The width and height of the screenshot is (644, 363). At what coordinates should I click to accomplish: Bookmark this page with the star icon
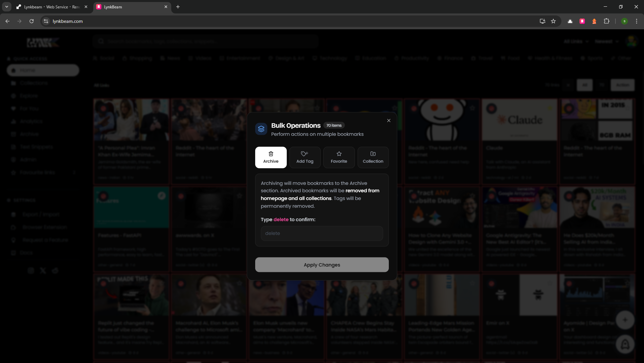553,21
